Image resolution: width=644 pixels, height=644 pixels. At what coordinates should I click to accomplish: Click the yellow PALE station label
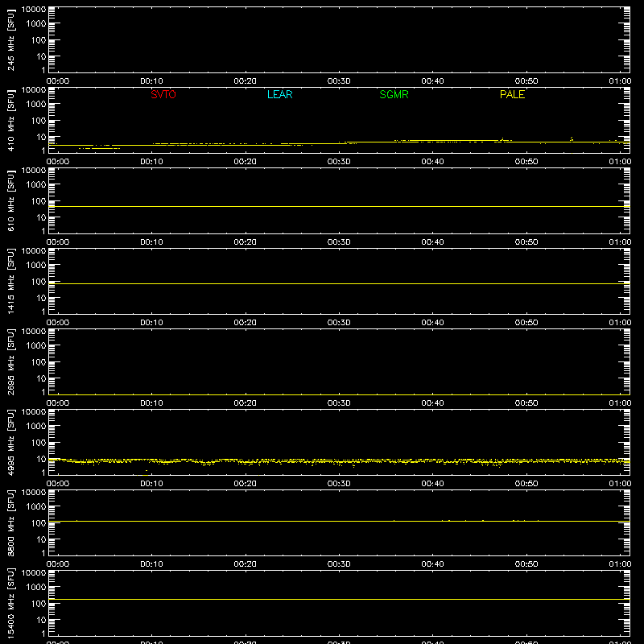click(x=512, y=94)
